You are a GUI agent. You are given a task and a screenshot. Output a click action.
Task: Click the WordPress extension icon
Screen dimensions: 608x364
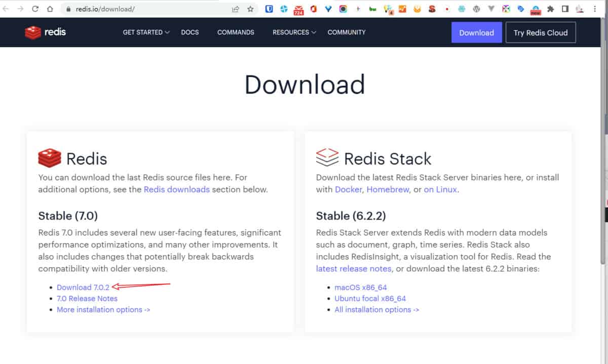[x=476, y=9]
